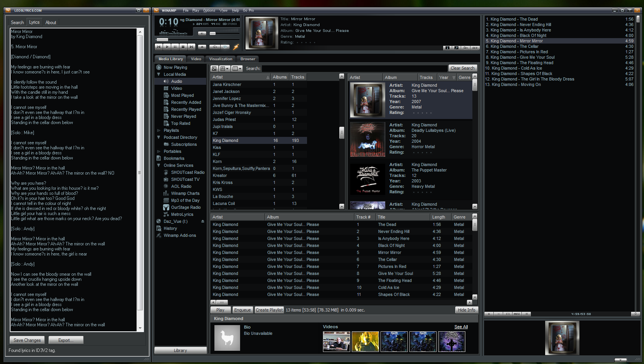Screen dimensions: 644x364
Task: Open Mp3 of the Day
Action: (x=185, y=200)
